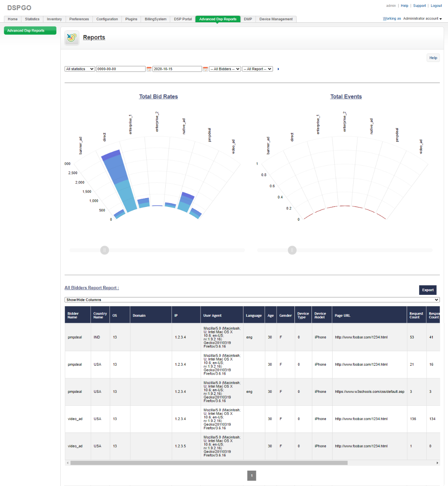Switch to the DSP Portal tab
This screenshot has width=448, height=486.
point(183,19)
